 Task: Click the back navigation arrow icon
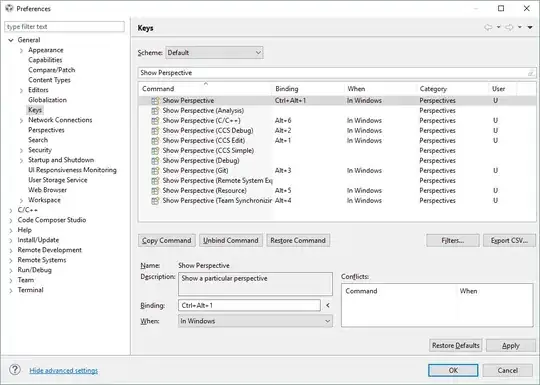[x=488, y=28]
